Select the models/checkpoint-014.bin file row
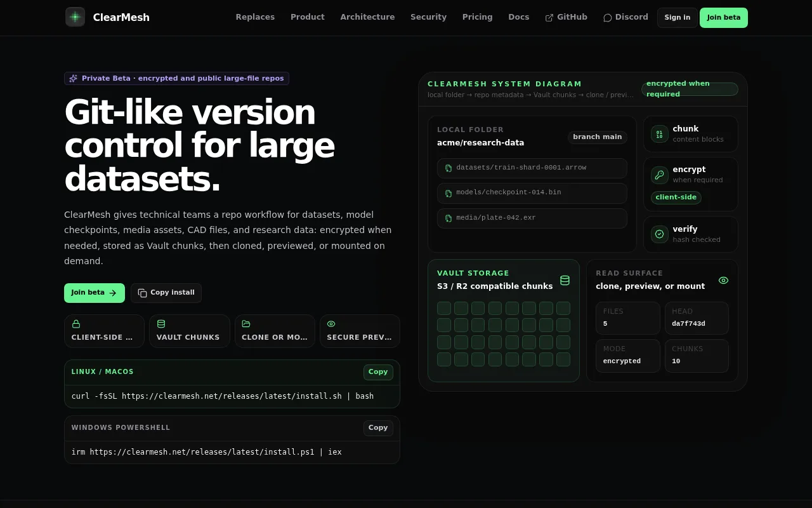This screenshot has height=508, width=812. (532, 193)
